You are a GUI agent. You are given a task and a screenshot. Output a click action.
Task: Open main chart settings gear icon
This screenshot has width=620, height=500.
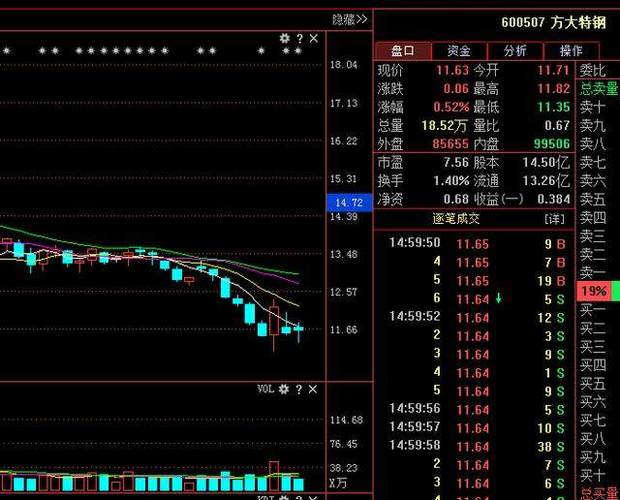285,38
